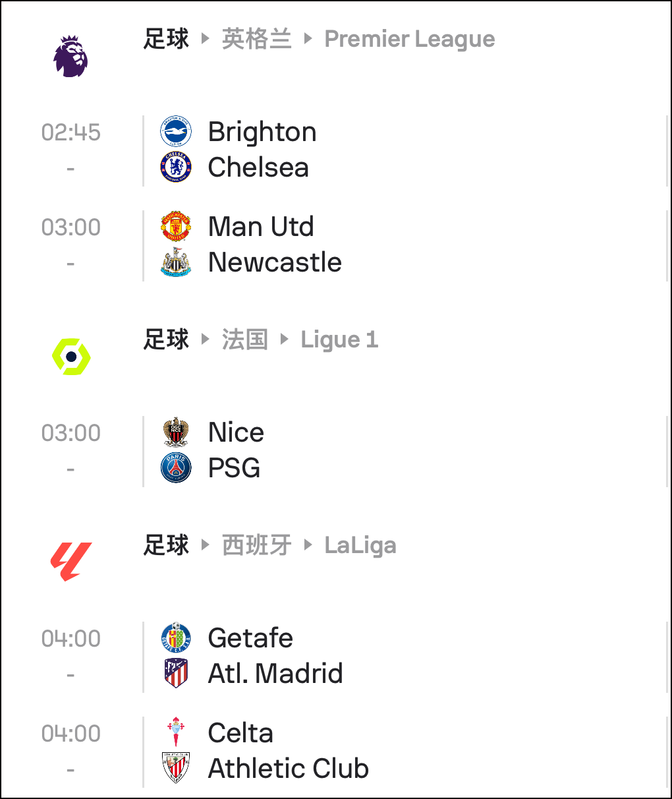Click the LaLiga red logo
Screen dimensions: 672x799
(70, 562)
